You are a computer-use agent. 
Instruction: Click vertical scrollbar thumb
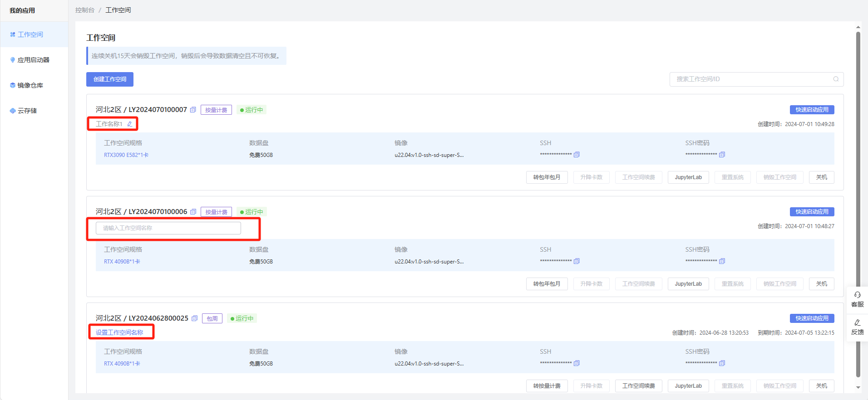[858, 204]
